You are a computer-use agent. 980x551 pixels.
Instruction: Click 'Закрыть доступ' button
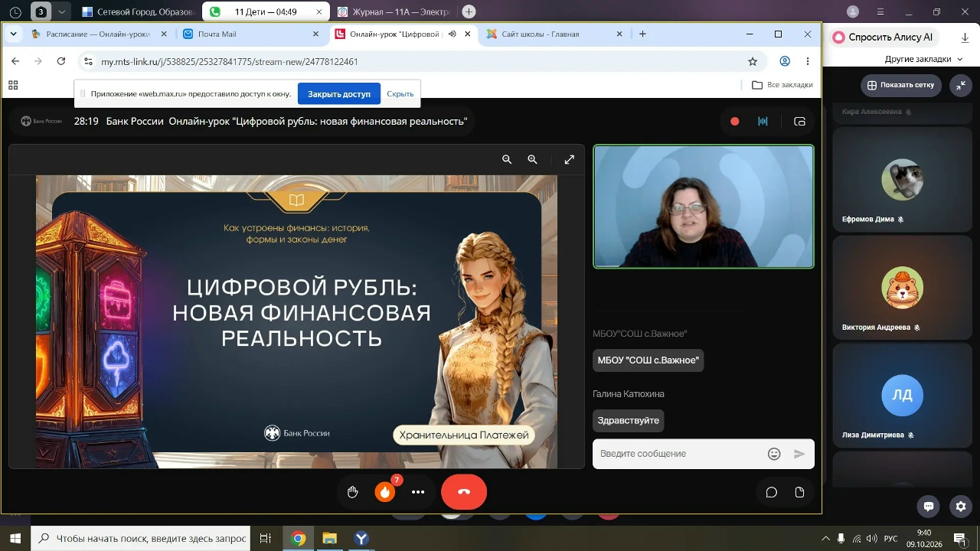(339, 94)
